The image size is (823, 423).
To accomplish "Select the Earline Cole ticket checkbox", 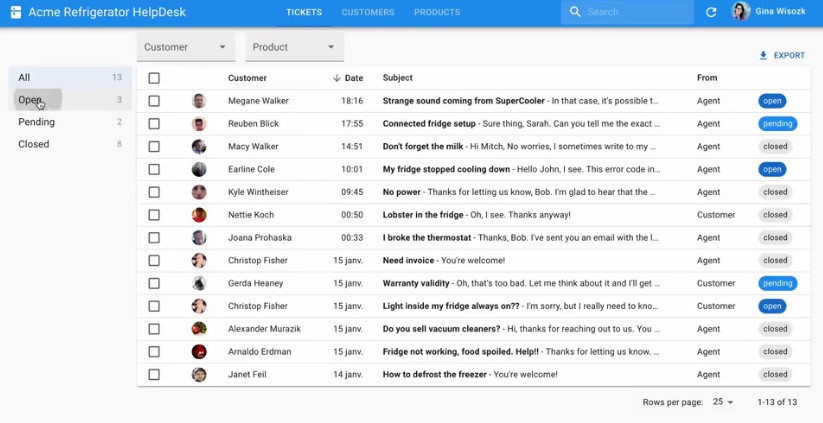I will pyautogui.click(x=154, y=170).
